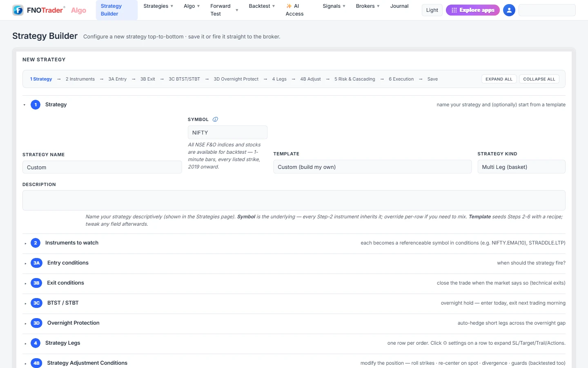Toggle the Light theme button
Viewport: 588px width, 368px height.
(432, 10)
